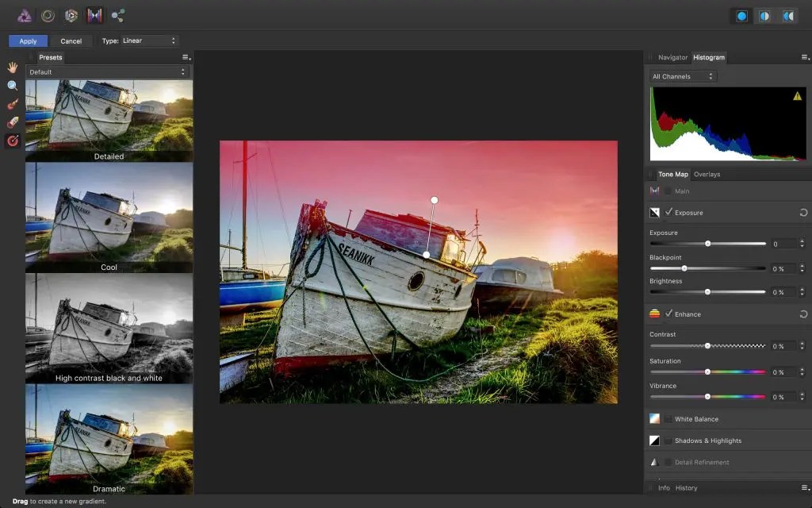Screen dimensions: 812x508
Task: Open the History tab
Action: pos(686,488)
